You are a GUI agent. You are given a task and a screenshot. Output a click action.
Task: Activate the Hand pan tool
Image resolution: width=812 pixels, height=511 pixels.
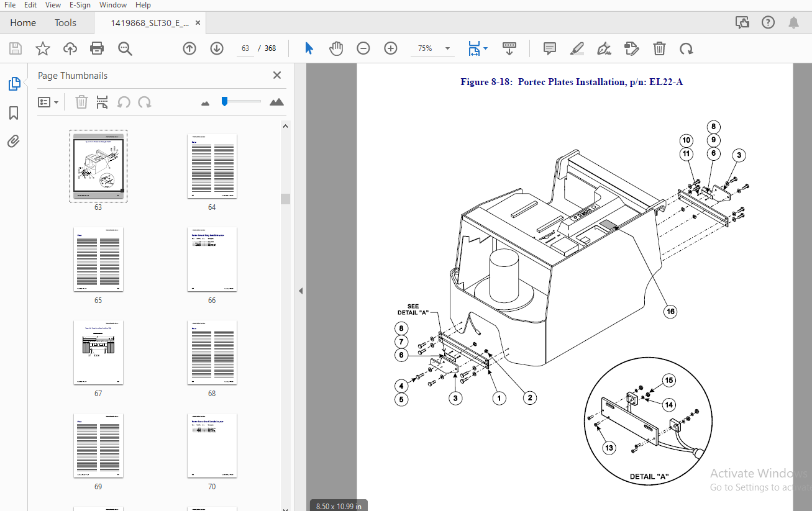pos(336,48)
